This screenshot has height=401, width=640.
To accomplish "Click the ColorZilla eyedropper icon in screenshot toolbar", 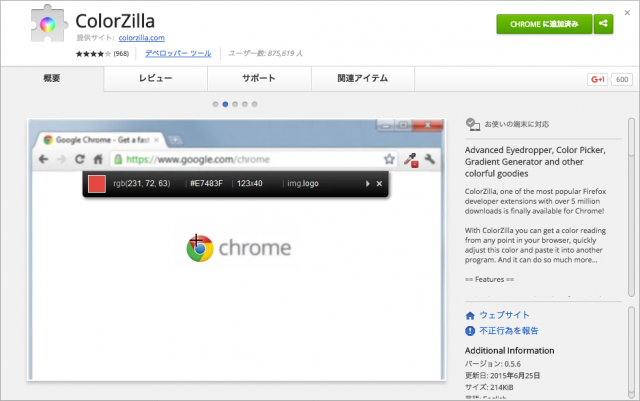I will 409,159.
